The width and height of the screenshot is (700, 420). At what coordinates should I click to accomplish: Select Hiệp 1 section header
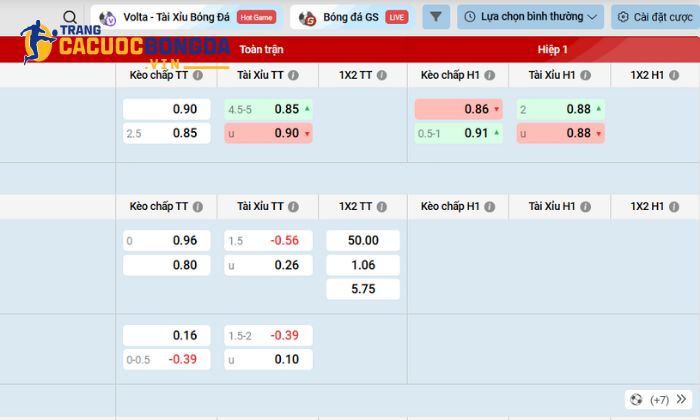pos(552,49)
